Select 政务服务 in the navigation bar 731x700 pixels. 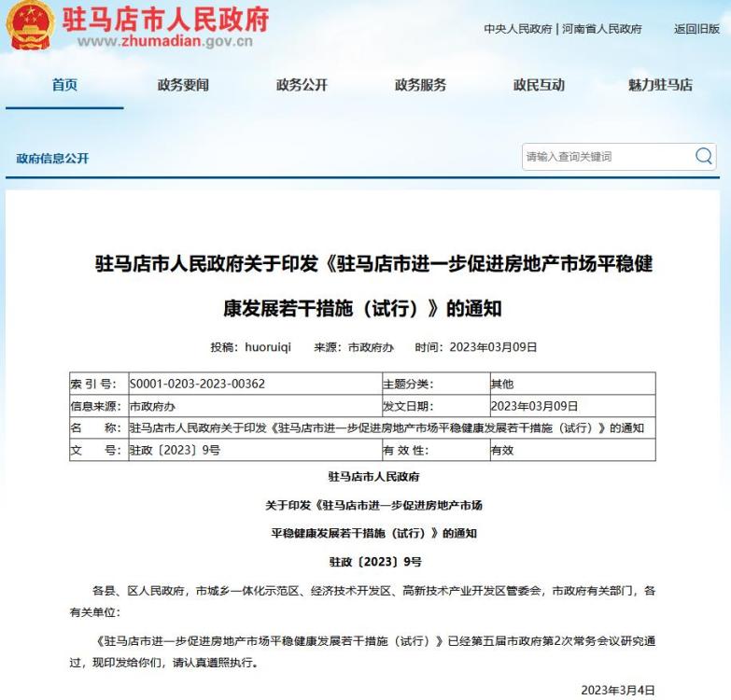coord(420,85)
